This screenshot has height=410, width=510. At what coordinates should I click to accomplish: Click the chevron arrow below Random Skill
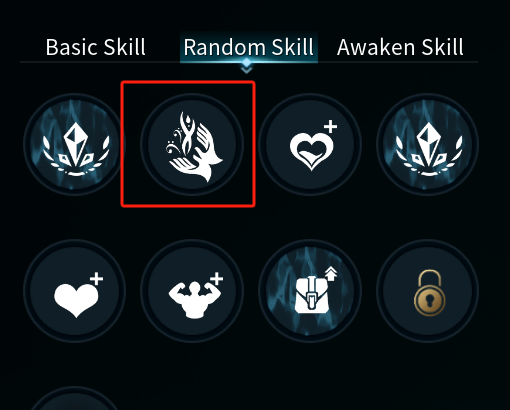(246, 69)
